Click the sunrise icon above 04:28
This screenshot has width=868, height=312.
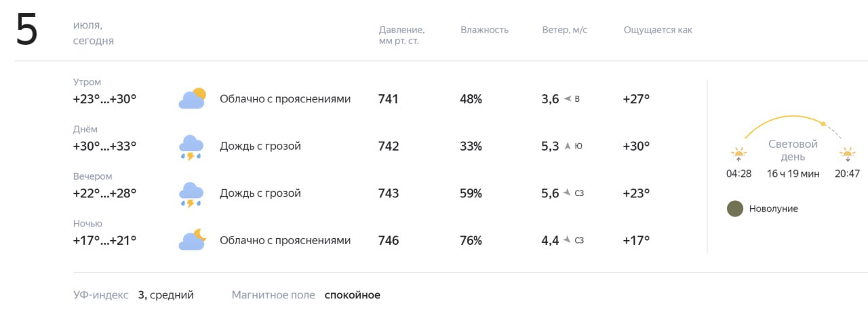[738, 153]
